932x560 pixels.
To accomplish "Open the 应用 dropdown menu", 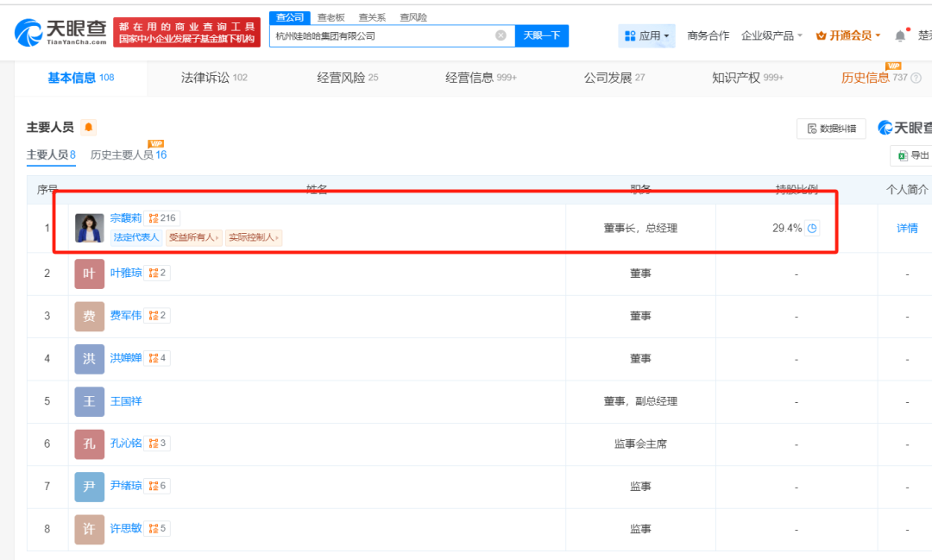I will coord(646,35).
